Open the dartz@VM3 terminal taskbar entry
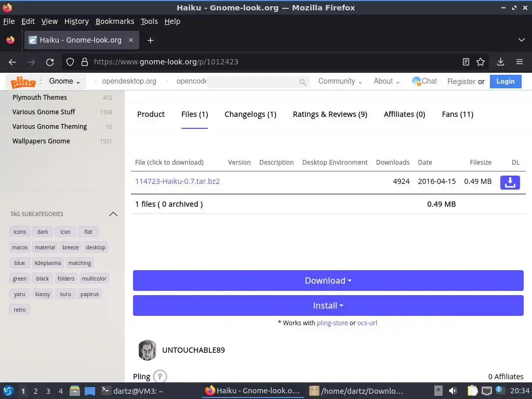Screen dimensions: 532x399 tap(132, 391)
